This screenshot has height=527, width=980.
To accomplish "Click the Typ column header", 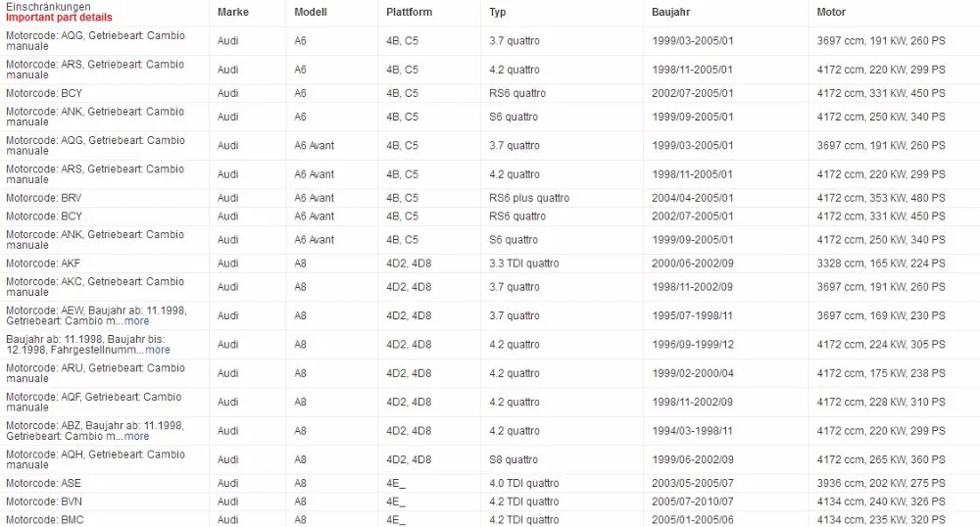I will [498, 12].
